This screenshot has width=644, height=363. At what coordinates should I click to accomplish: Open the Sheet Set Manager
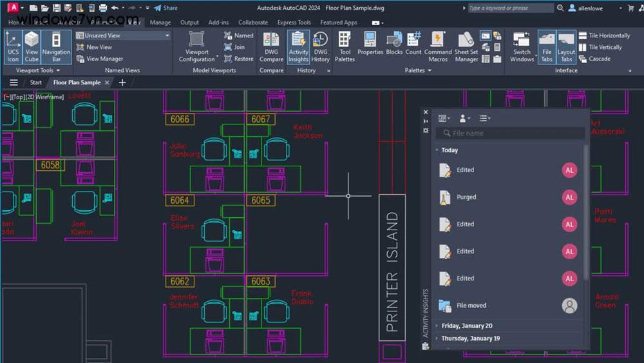(466, 47)
